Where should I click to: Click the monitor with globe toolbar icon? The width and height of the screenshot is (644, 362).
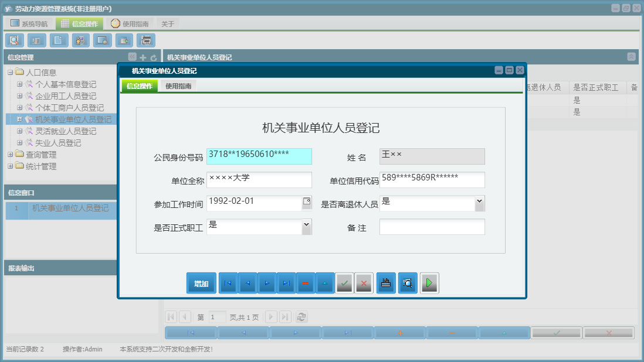tap(102, 40)
